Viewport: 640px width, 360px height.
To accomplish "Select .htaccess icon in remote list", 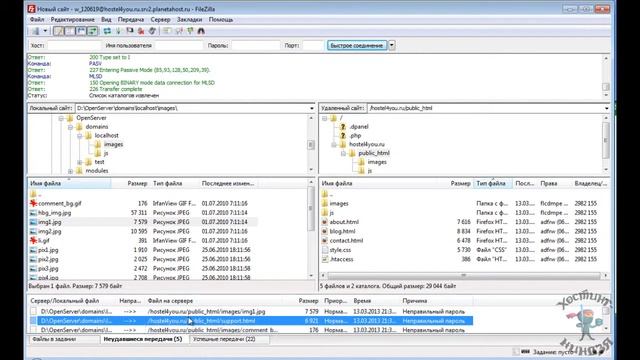I will pyautogui.click(x=324, y=259).
